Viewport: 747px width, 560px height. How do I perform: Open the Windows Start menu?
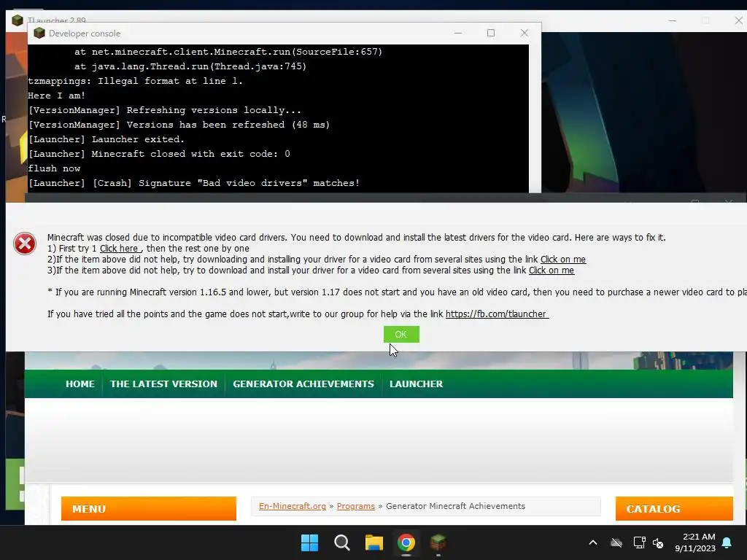[309, 542]
